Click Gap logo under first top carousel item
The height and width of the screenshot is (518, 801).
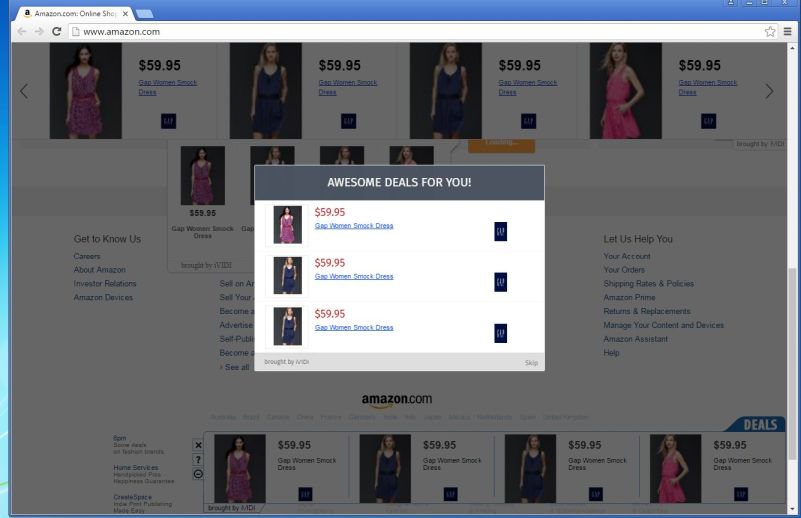pyautogui.click(x=169, y=121)
